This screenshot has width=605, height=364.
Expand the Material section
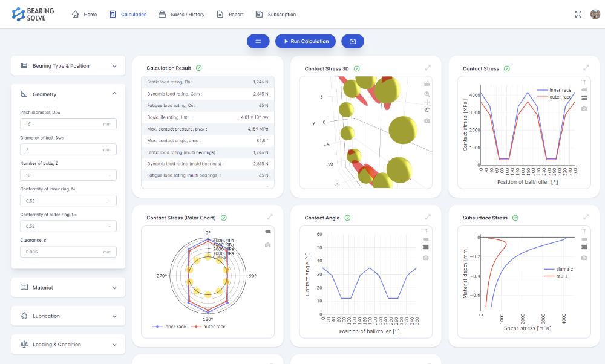click(68, 288)
